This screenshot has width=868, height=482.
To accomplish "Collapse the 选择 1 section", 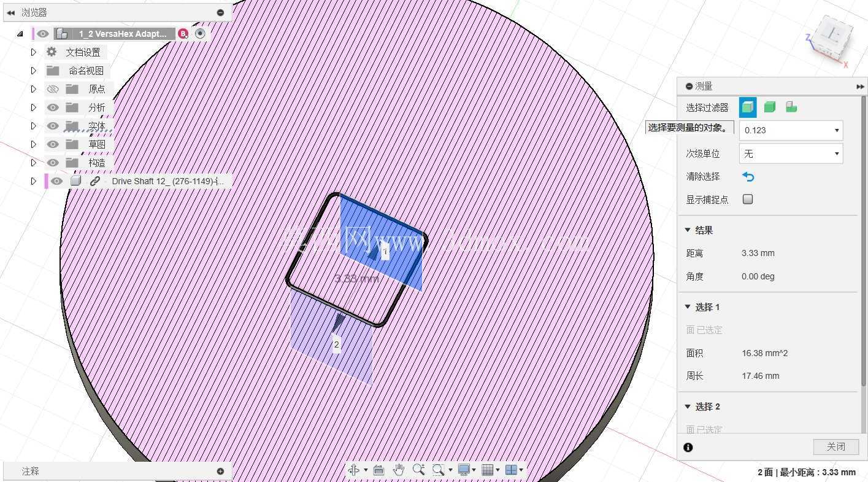I will [688, 307].
